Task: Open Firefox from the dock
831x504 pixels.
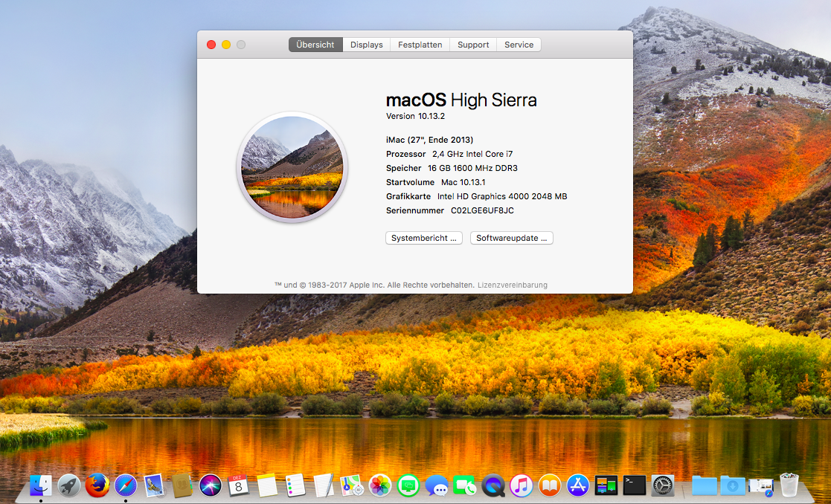Action: click(97, 485)
